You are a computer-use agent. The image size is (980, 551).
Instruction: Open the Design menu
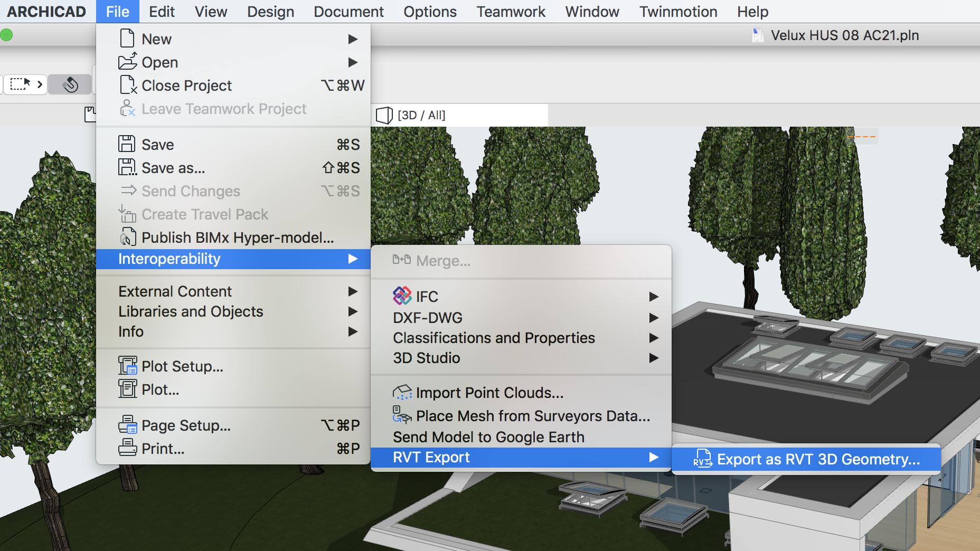point(270,12)
